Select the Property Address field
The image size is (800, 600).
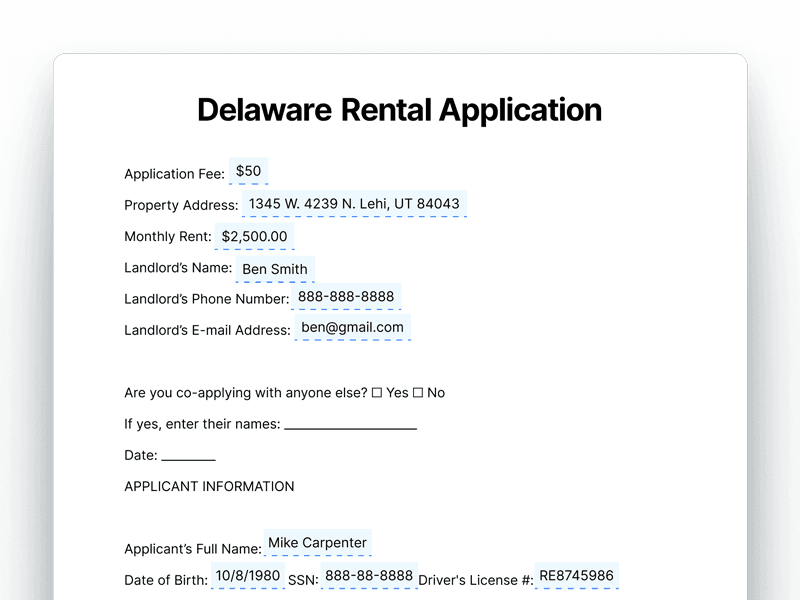(x=355, y=204)
